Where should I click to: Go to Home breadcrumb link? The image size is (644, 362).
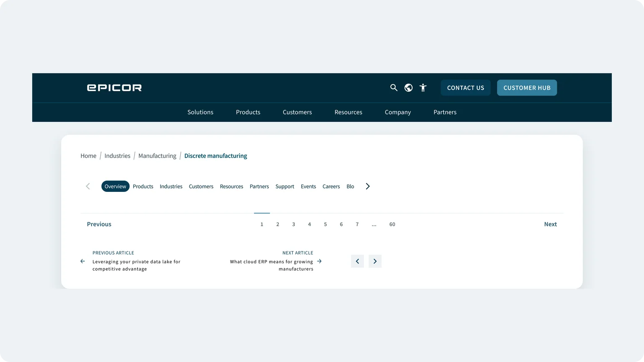click(x=88, y=156)
